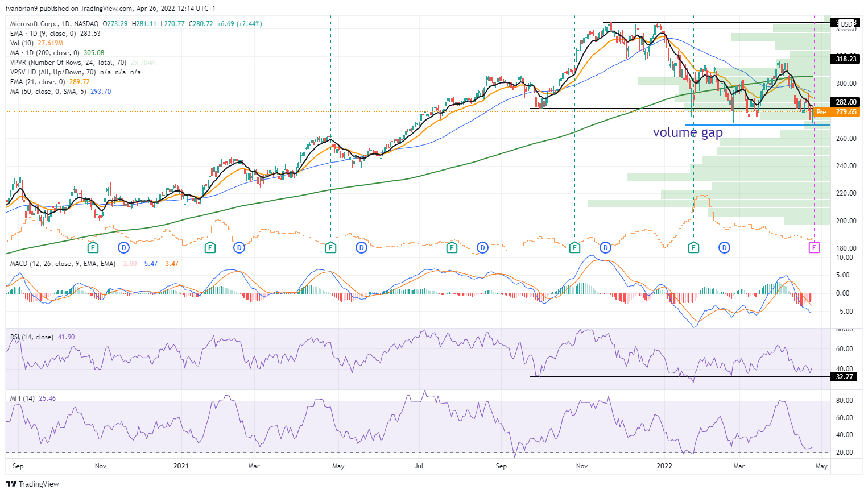
Task: Click the 2021 label on time axis
Action: point(181,466)
